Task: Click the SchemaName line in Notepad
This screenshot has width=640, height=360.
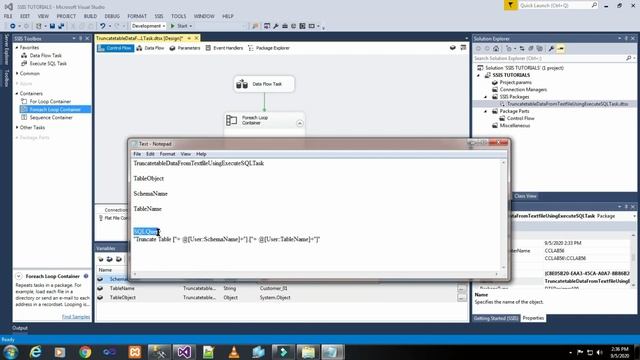Action: (x=151, y=193)
